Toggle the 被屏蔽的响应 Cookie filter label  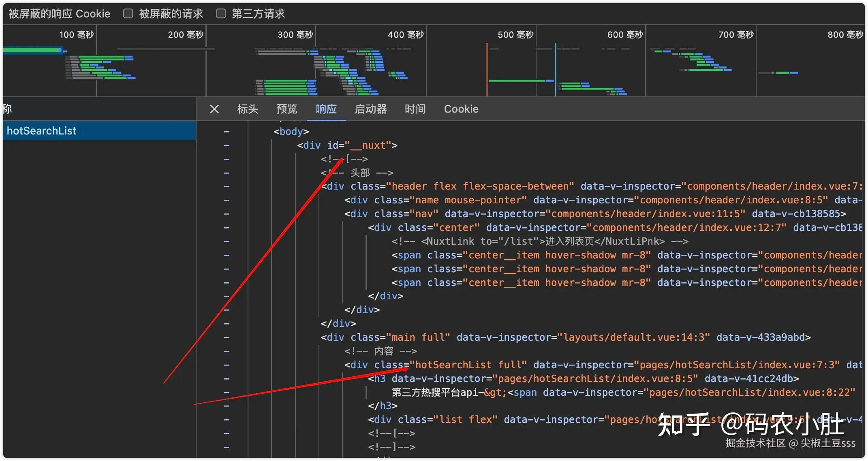pos(60,14)
